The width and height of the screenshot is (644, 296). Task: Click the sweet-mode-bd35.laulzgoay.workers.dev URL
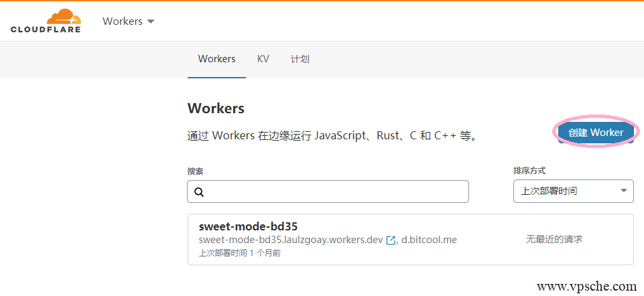(291, 240)
